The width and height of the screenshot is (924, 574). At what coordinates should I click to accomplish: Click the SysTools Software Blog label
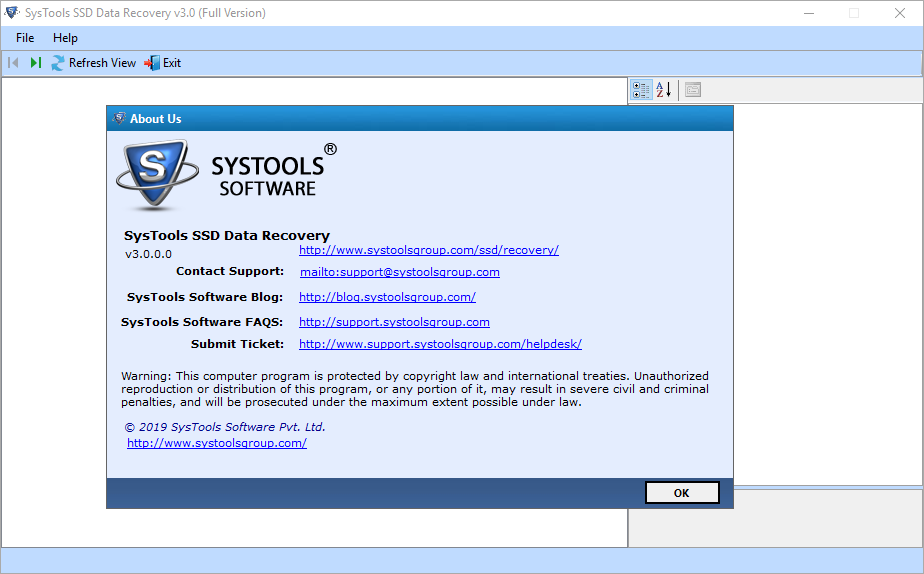tap(204, 297)
